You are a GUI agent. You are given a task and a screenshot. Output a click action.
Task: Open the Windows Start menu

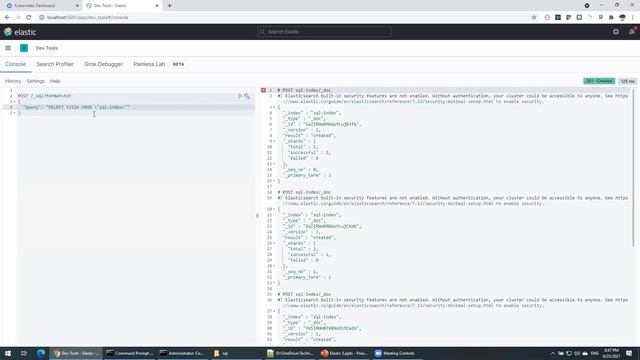8,353
